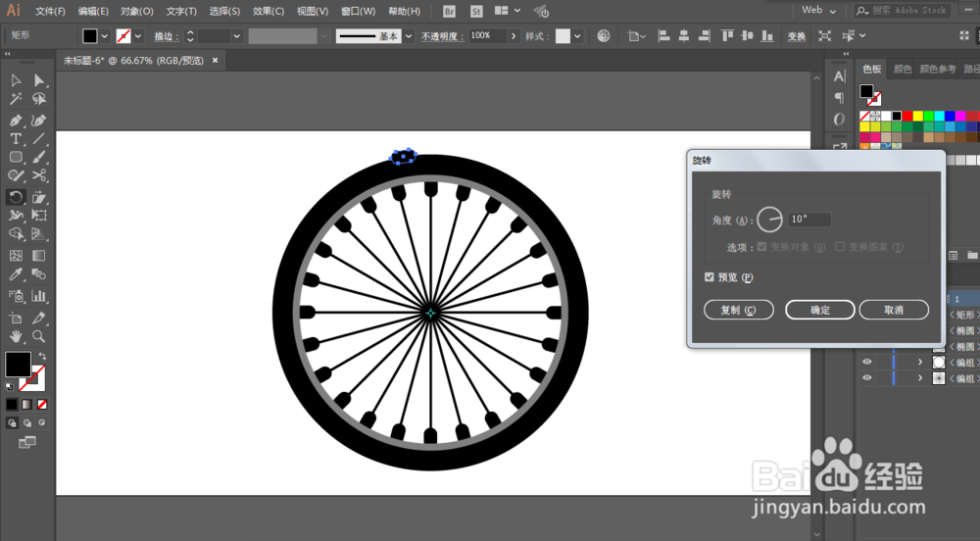
Task: Select the Shape Builder tool
Action: click(x=16, y=234)
